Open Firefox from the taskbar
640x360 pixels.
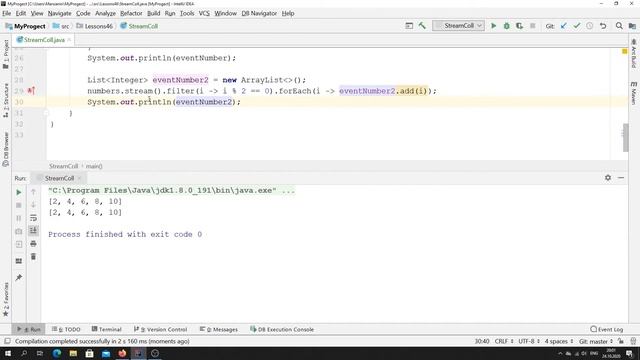(x=122, y=353)
